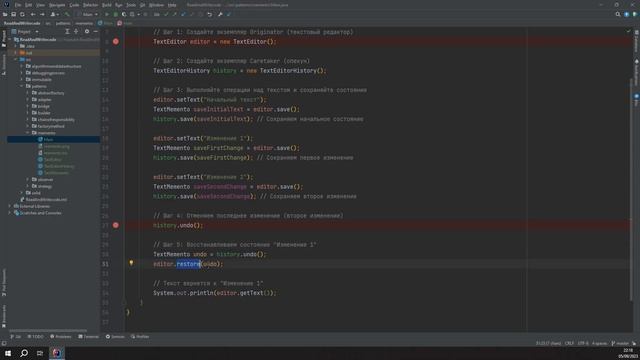Open the TODO tool window
640x360 pixels.
[x=35, y=337]
